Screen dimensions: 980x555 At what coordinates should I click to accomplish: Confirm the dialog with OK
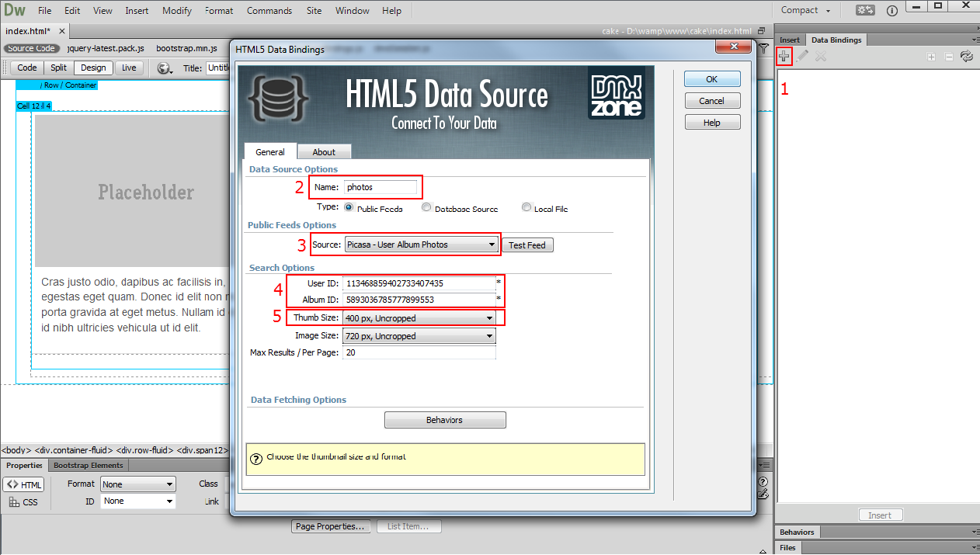pos(712,79)
